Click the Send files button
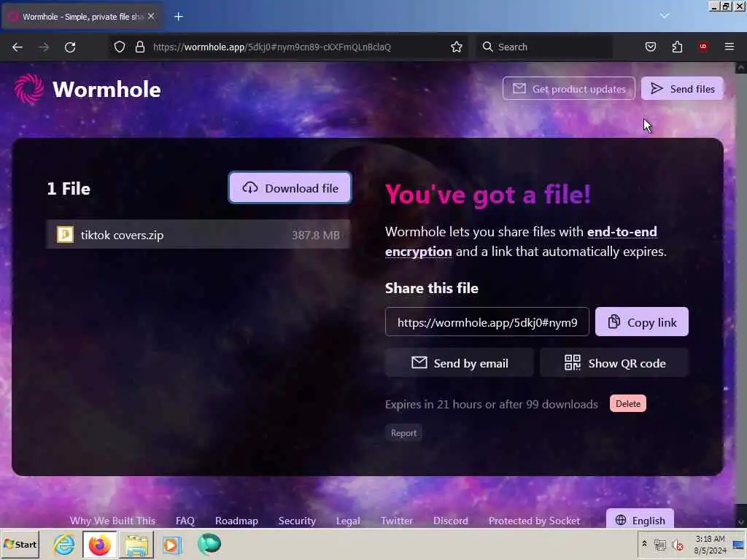Screen dimensions: 747x560 (x=682, y=88)
